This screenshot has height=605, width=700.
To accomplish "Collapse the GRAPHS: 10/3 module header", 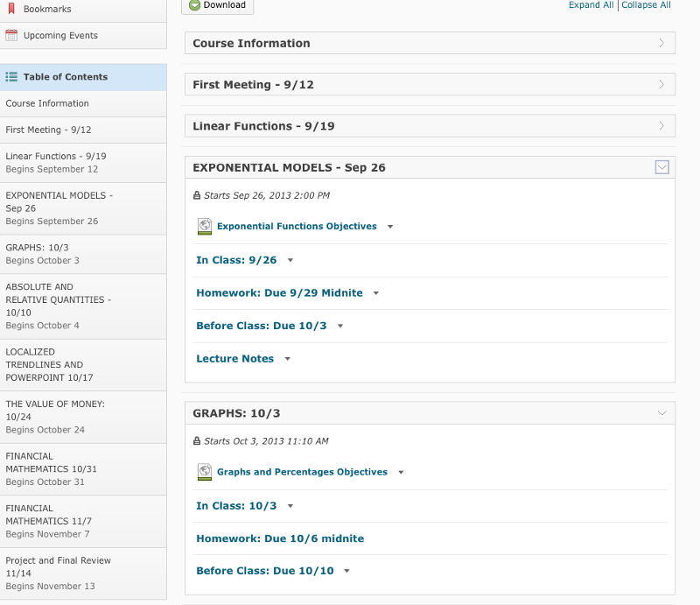I will click(661, 412).
